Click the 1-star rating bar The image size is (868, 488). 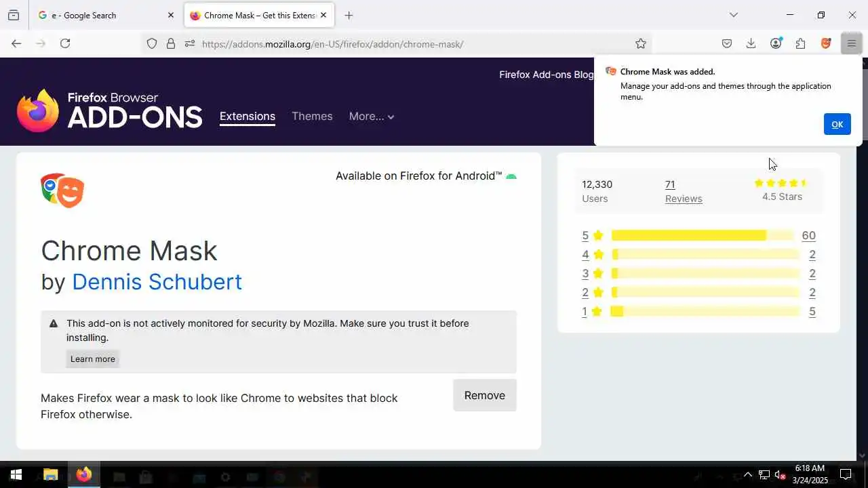pyautogui.click(x=705, y=312)
